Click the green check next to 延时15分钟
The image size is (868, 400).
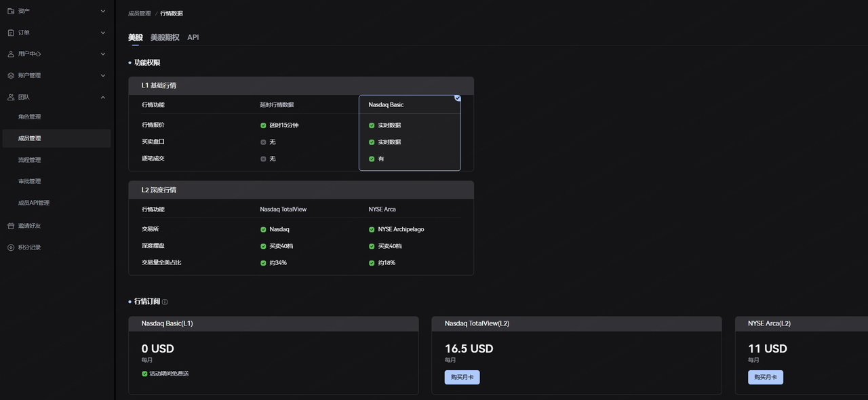point(263,125)
